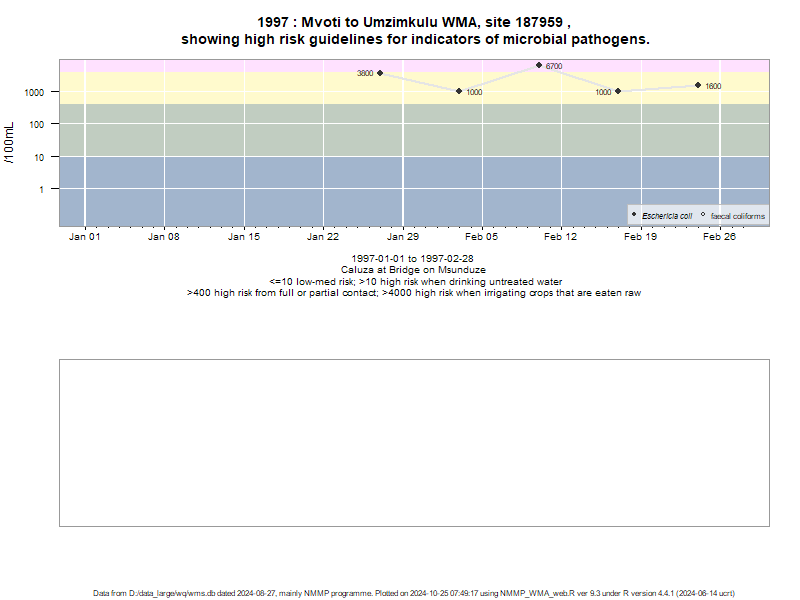Click the y-axis tick label '100'
This screenshot has height=600, width=800.
36,124
